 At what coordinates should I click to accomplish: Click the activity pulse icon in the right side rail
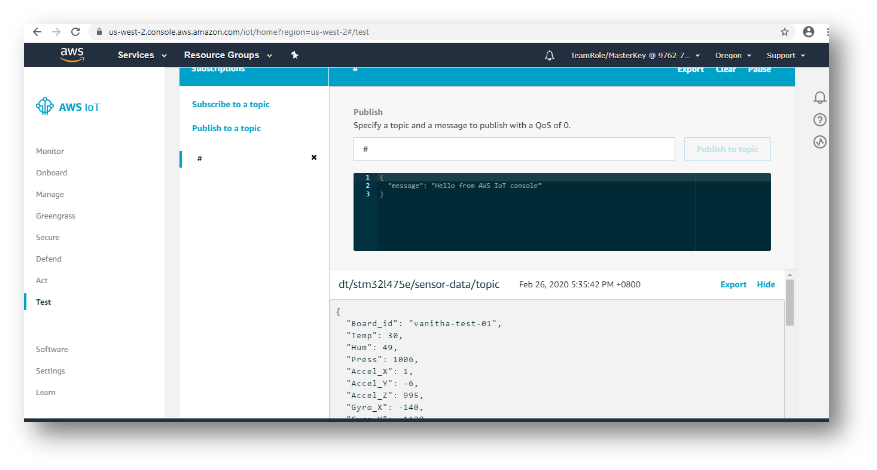coord(819,142)
